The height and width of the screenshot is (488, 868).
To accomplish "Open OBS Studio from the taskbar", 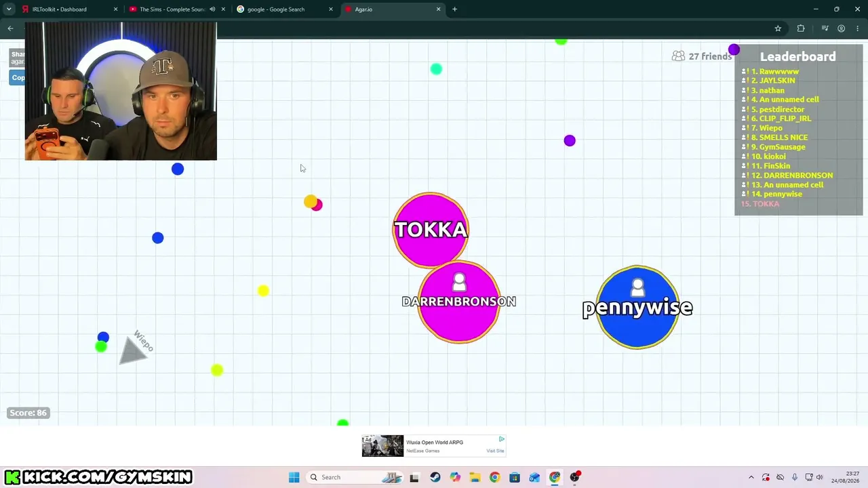I will 575,477.
